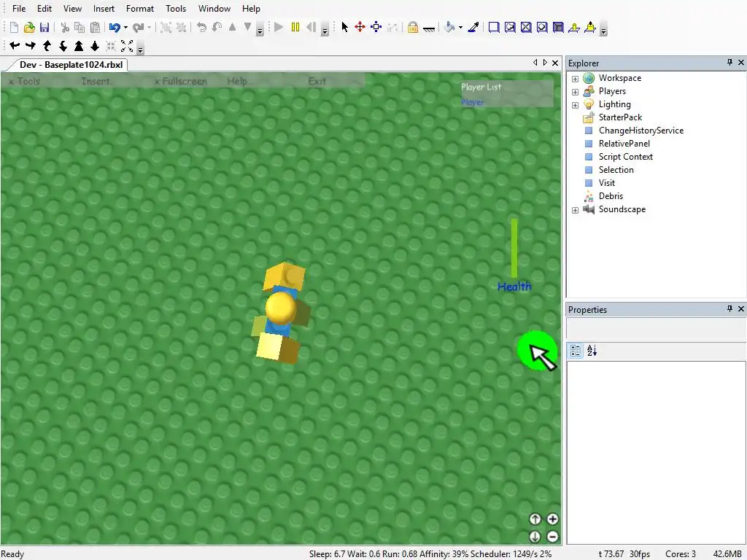Screen dimensions: 747x560
Task: Open the Edit menu
Action: 44,9
